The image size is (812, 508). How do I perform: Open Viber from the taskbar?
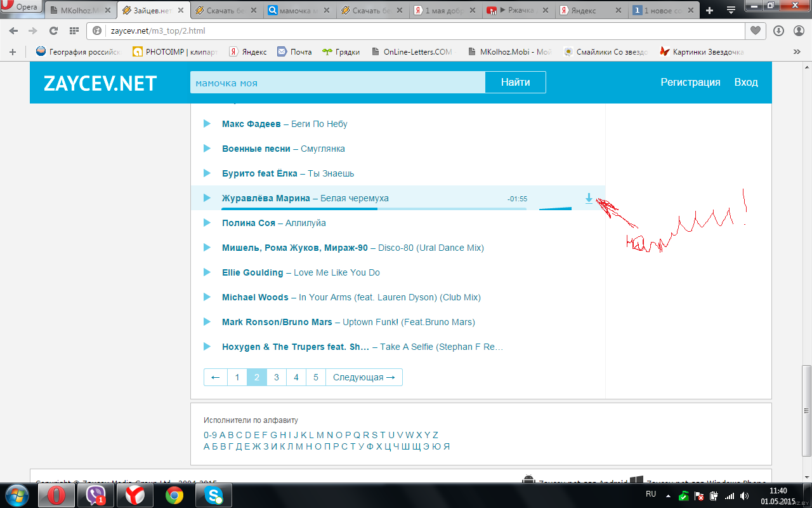[x=95, y=495]
